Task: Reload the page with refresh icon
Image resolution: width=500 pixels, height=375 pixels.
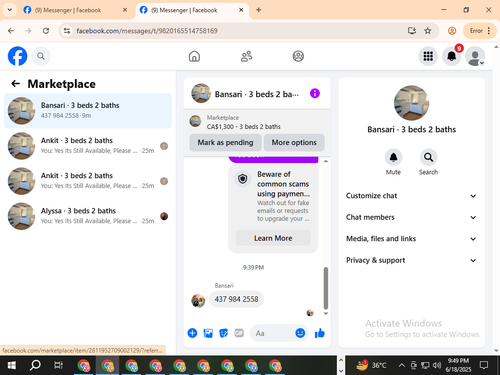Action: click(x=46, y=31)
